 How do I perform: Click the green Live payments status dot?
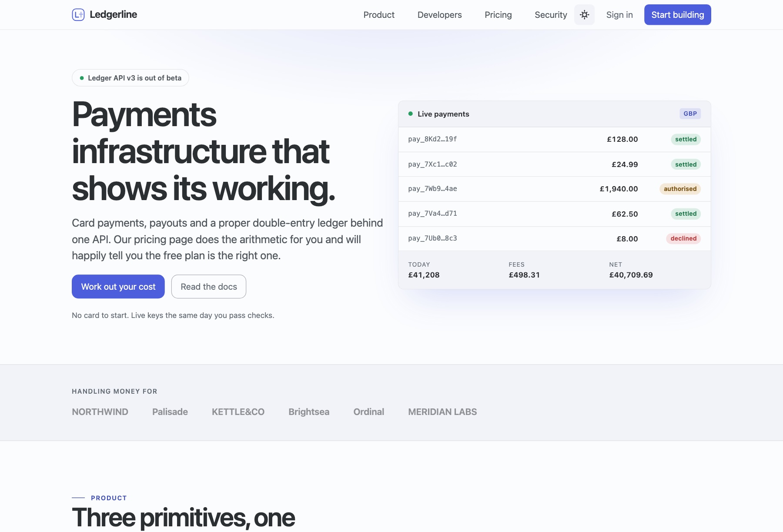(x=410, y=114)
